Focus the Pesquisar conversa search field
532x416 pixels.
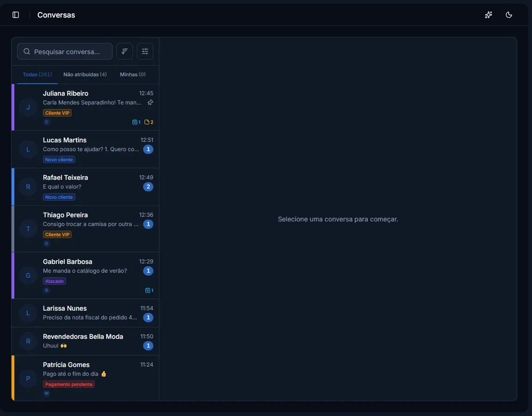click(x=65, y=51)
